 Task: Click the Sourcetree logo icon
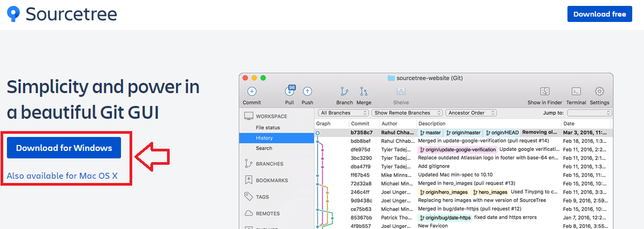[13, 13]
